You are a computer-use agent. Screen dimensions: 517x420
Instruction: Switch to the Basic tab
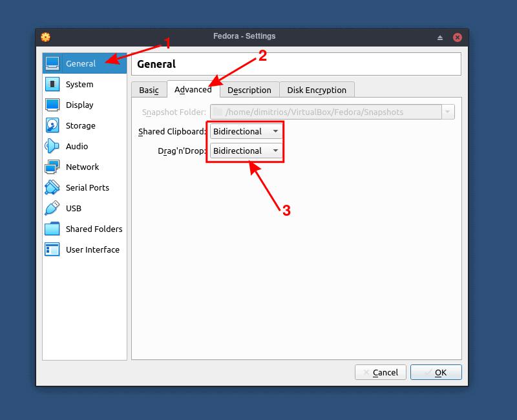(x=149, y=89)
